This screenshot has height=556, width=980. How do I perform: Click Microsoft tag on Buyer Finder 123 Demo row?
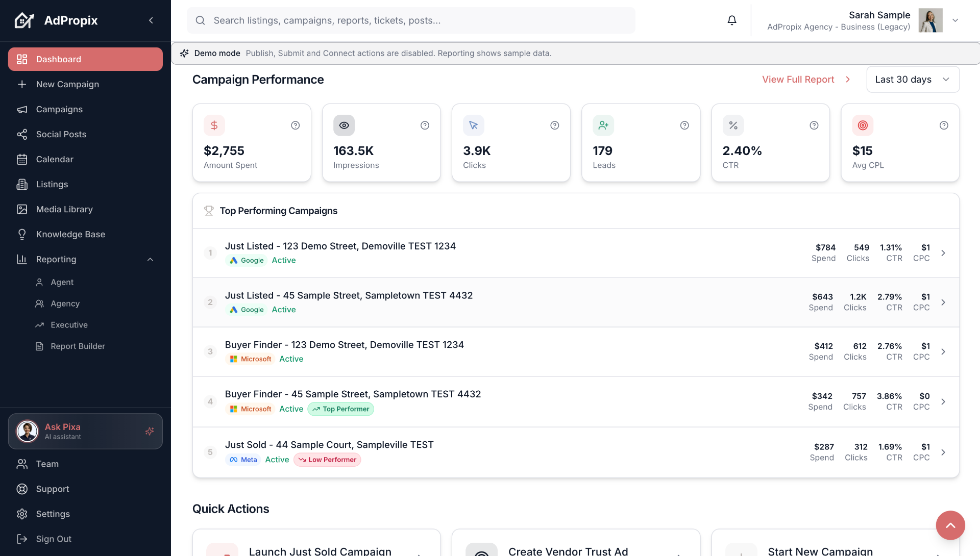250,359
